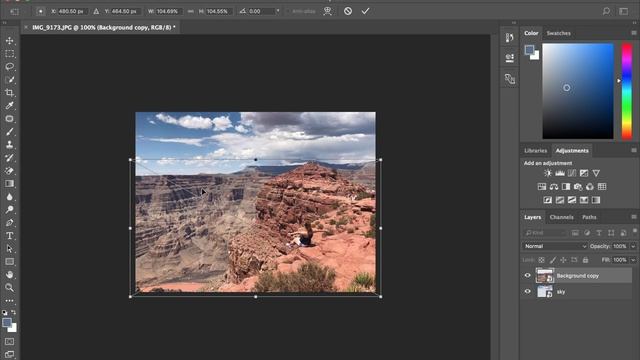The image size is (640, 360).
Task: Select the Lasso tool
Action: click(x=9, y=67)
